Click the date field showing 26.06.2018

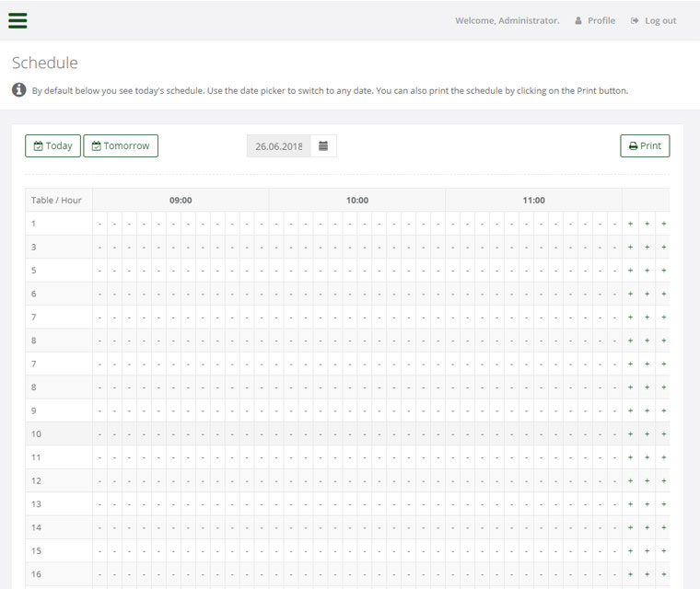tap(278, 146)
